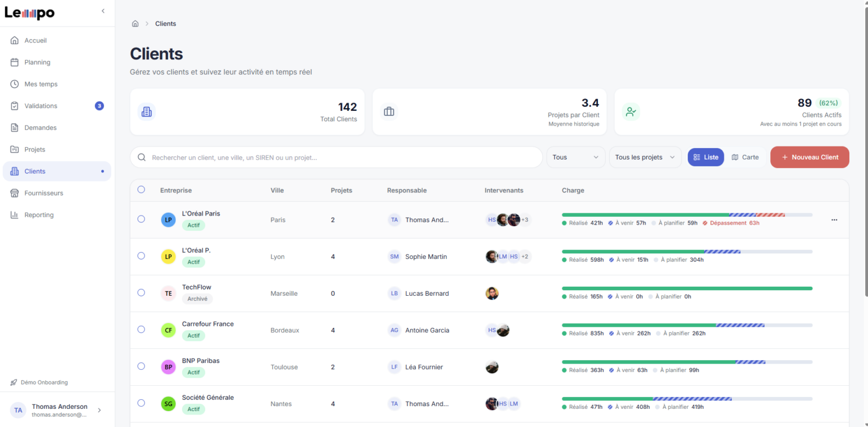Open Projets in the sidebar

[x=57, y=149]
